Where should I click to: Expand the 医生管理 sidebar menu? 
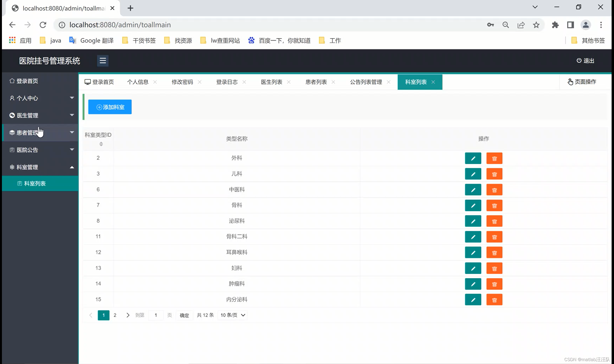point(40,115)
